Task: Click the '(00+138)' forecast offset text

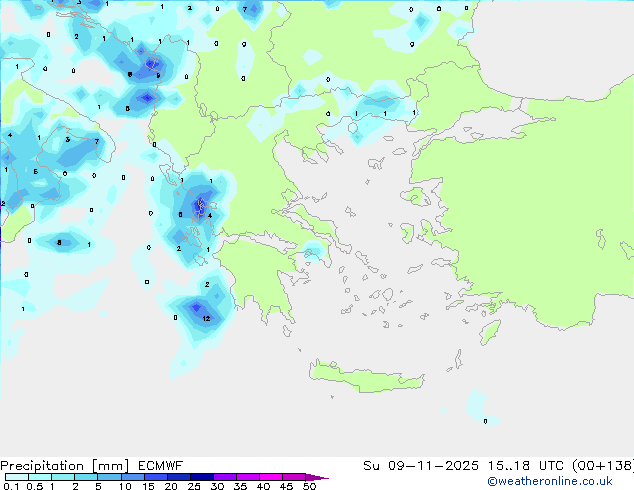Action: pyautogui.click(x=603, y=466)
